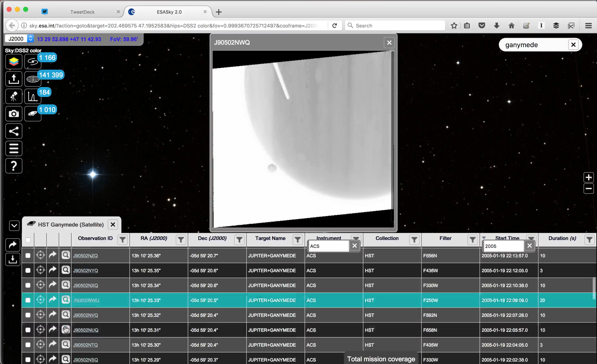The height and width of the screenshot is (364, 597).
Task: Open the sky layers selector icon
Action: 14,62
